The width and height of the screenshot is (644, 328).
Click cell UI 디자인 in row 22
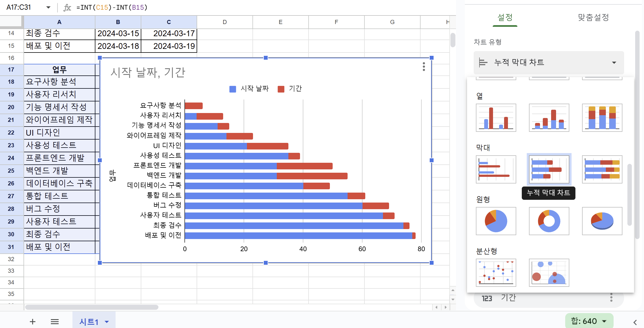click(59, 133)
